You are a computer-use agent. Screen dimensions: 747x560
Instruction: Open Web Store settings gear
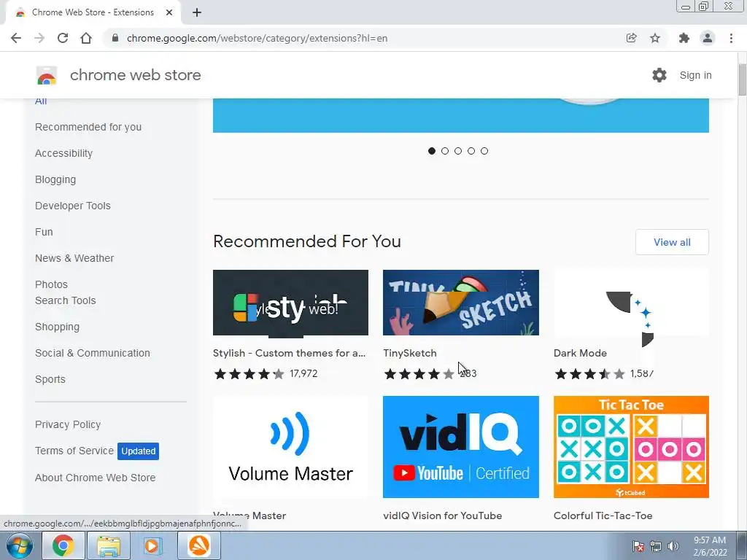[659, 75]
